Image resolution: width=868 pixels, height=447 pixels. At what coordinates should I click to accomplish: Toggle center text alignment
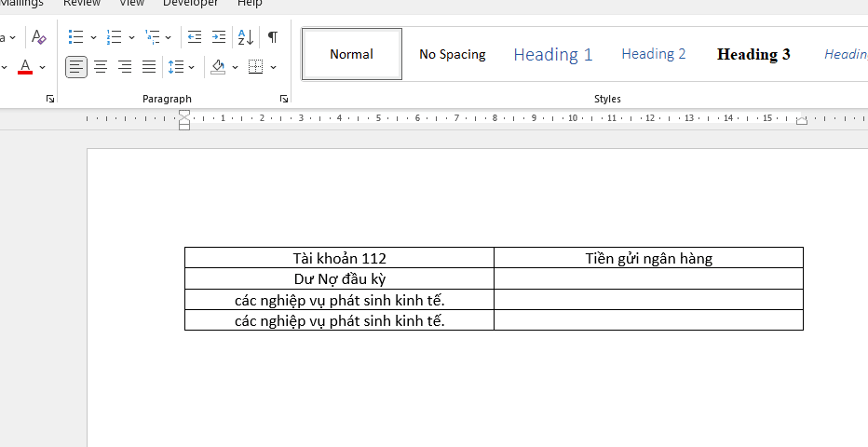pyautogui.click(x=101, y=67)
